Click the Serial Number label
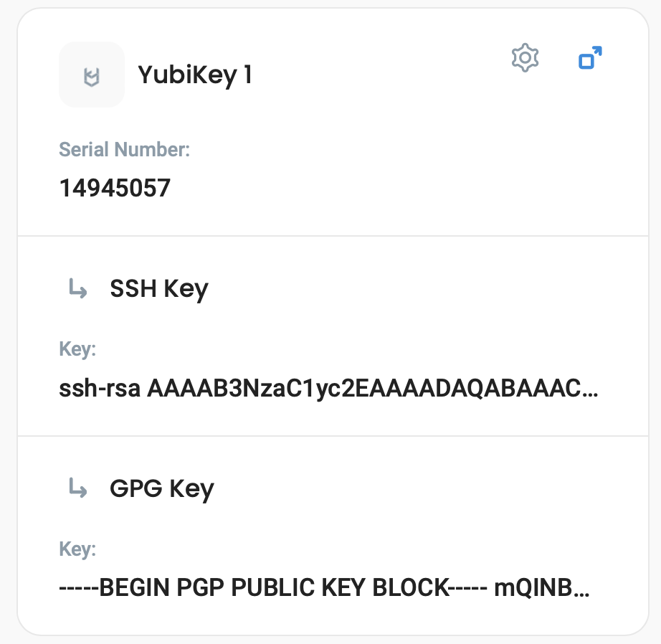Screen dimensions: 661x644 point(124,150)
